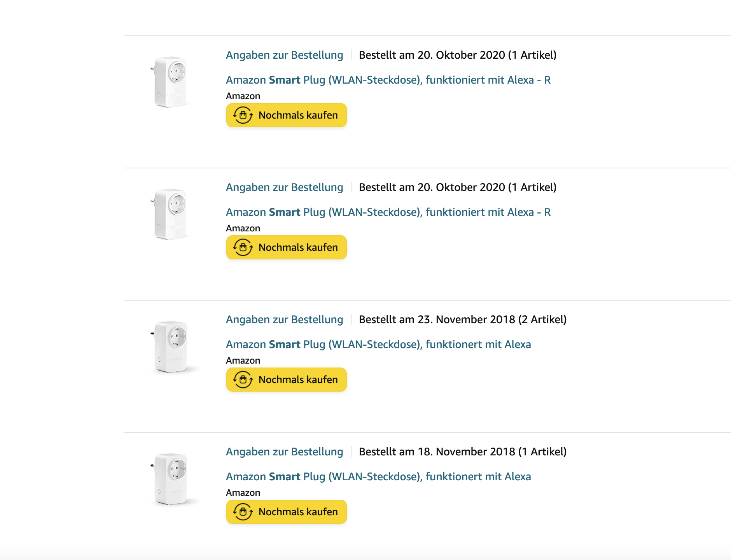Viewport: 731px width, 560px height.
Task: Click the buy-again cart icon in the first October 2020 order
Action: [243, 115]
